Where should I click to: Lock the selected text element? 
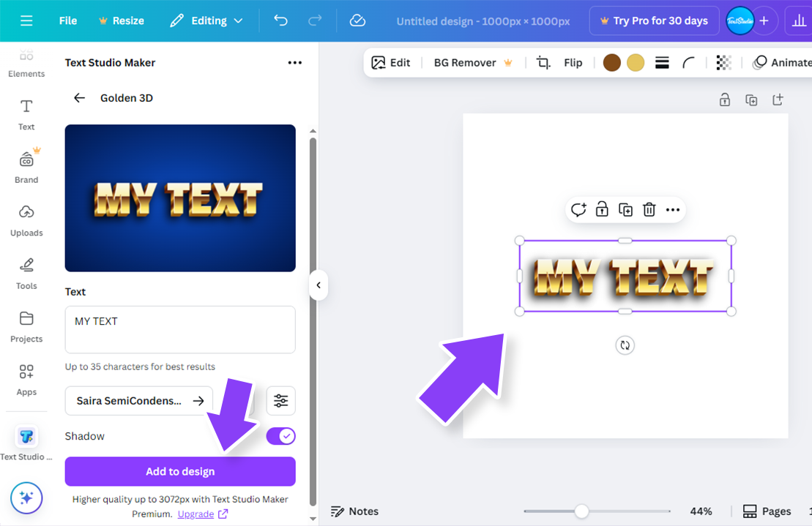coord(601,209)
